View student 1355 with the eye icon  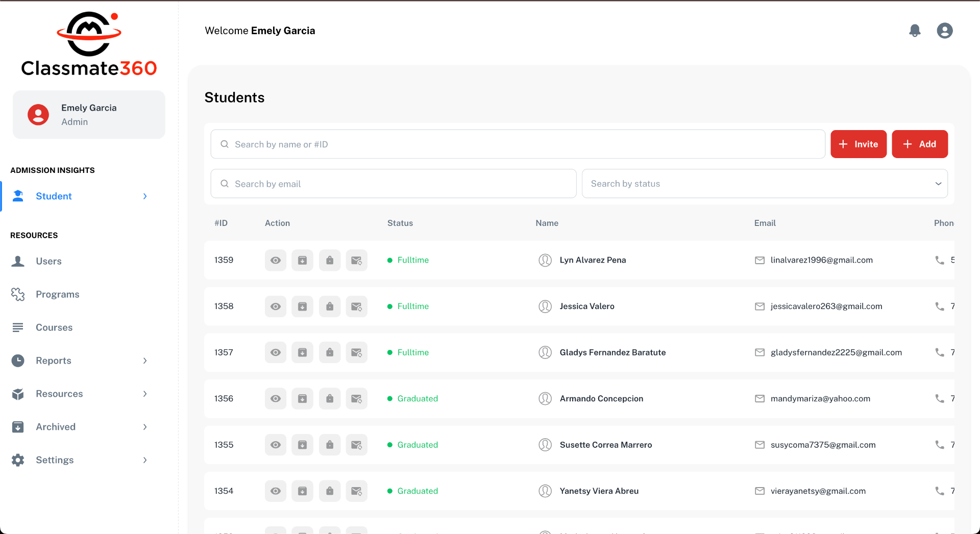pyautogui.click(x=276, y=445)
